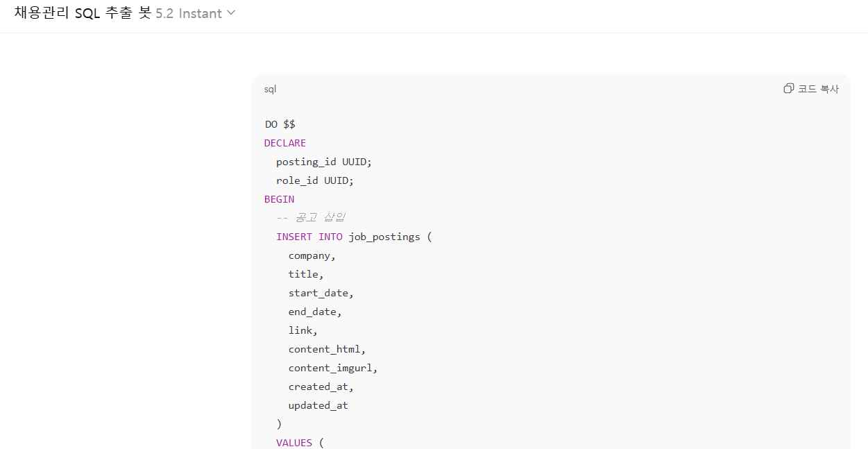The height and width of the screenshot is (449, 868).
Task: Open the 5.2 Instant model selector
Action: tap(189, 13)
